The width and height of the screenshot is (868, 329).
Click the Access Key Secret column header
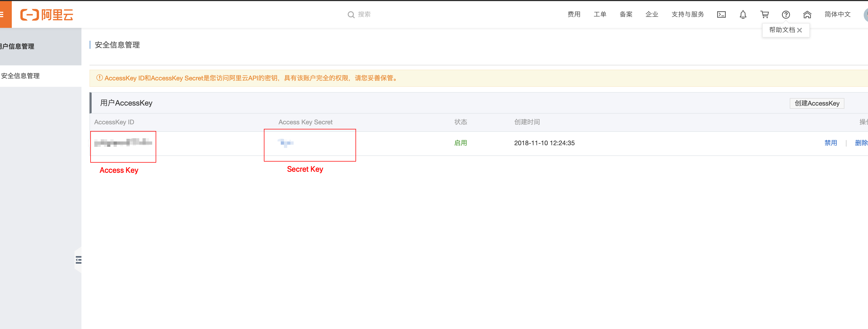[x=305, y=122]
